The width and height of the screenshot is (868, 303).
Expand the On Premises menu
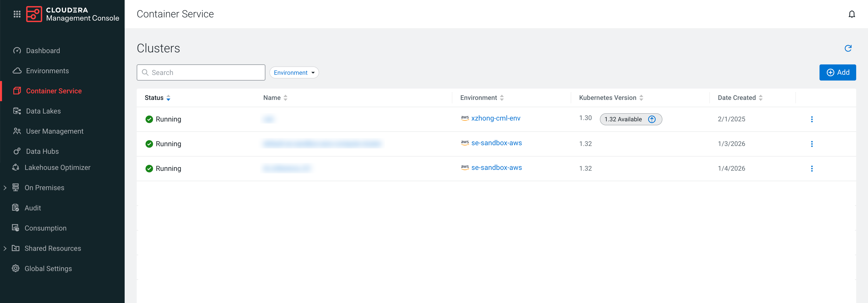coord(5,187)
